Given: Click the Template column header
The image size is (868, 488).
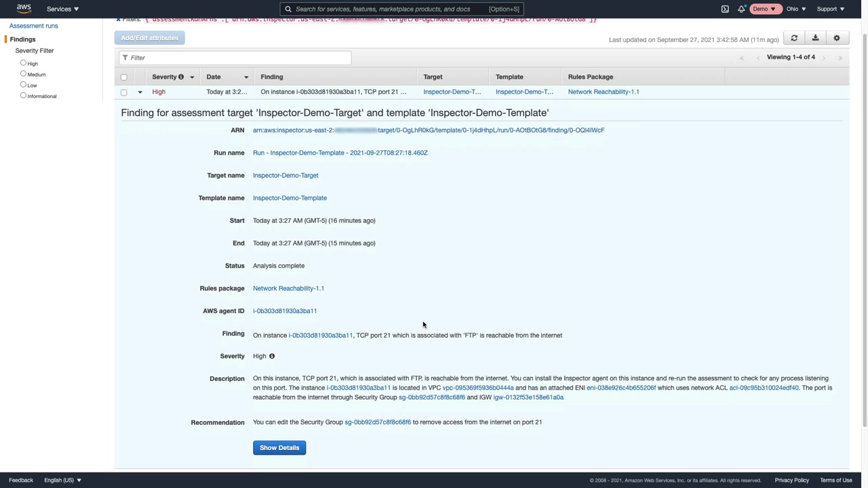Looking at the screenshot, I should (509, 77).
